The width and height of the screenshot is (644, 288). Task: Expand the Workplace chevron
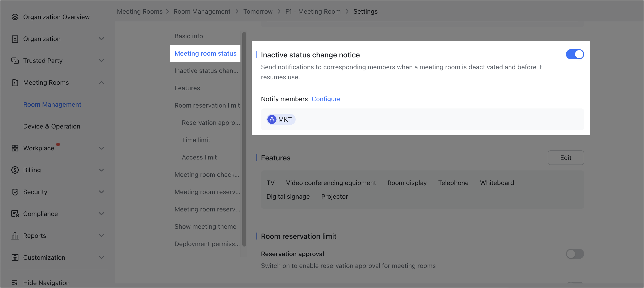point(101,148)
